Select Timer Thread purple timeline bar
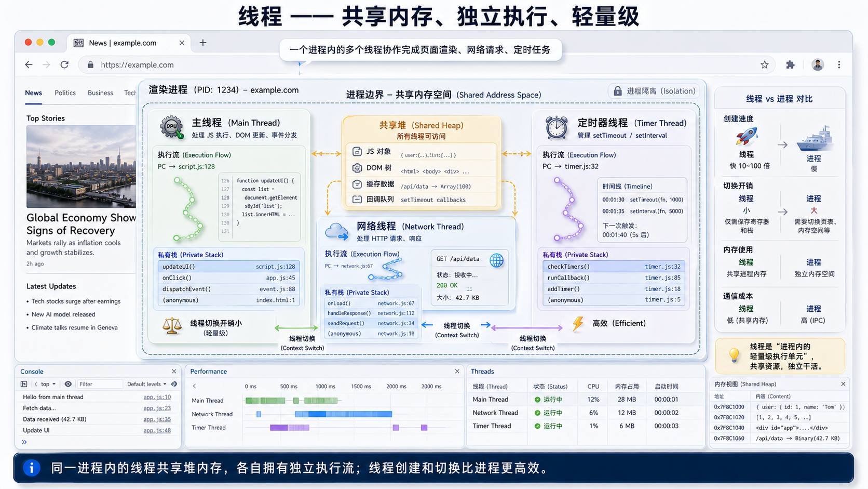868x489 pixels. [x=290, y=428]
